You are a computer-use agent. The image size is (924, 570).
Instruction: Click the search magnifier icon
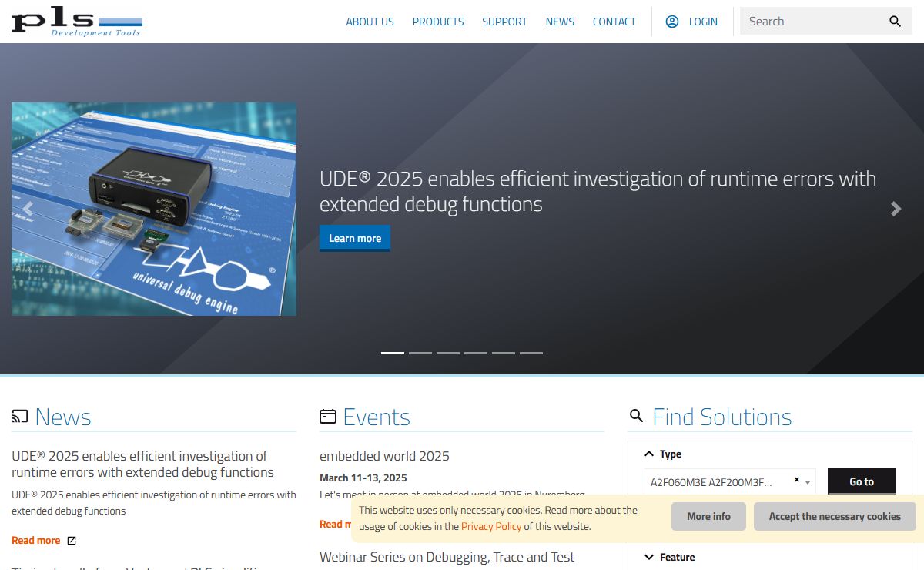(x=895, y=22)
